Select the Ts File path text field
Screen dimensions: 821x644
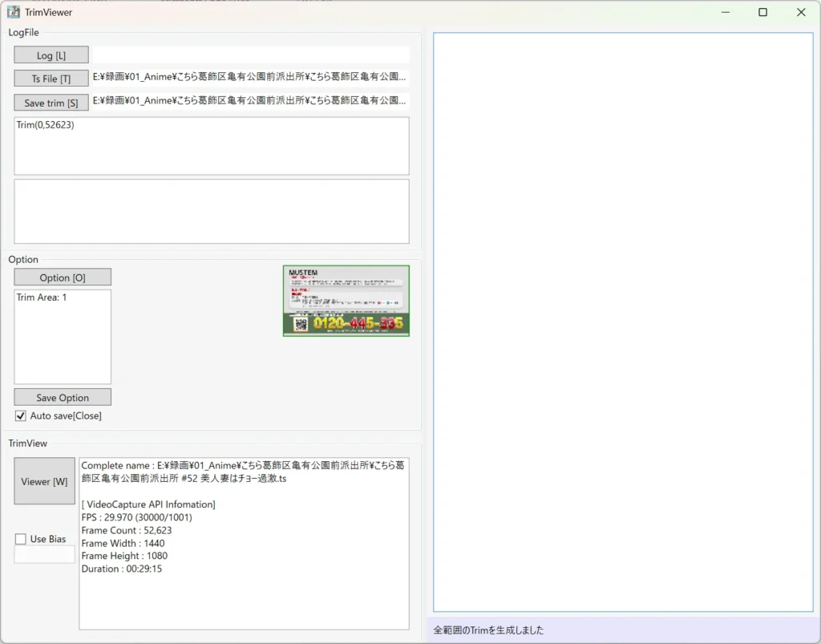coord(250,78)
